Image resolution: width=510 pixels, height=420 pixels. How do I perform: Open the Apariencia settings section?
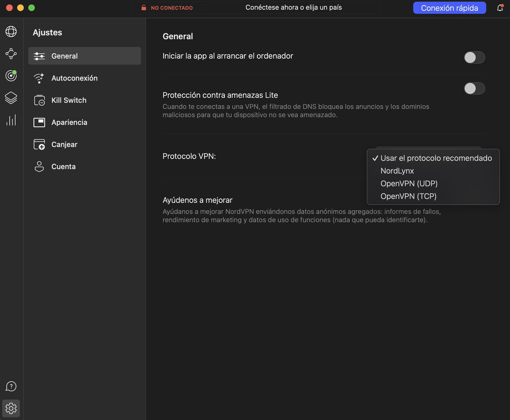click(69, 122)
